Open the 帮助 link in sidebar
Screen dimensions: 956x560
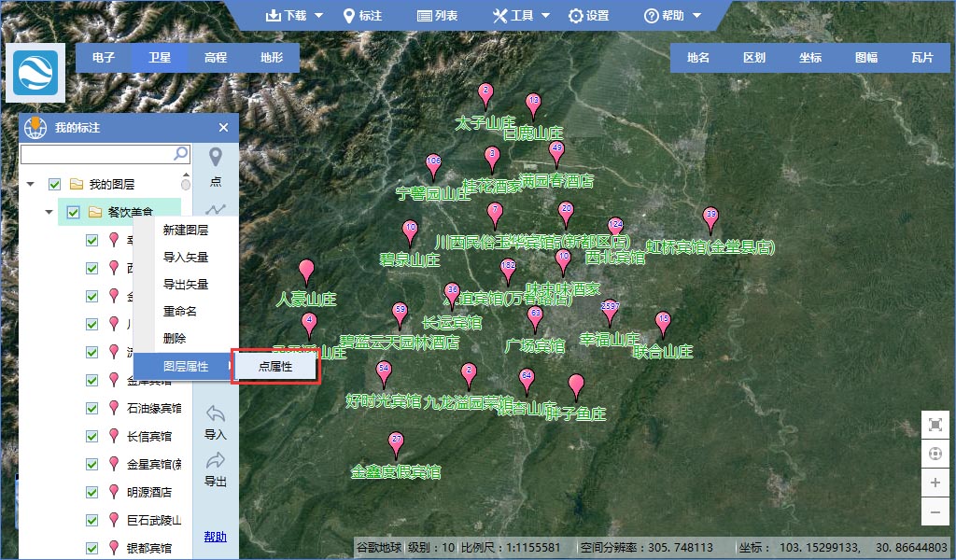click(215, 537)
